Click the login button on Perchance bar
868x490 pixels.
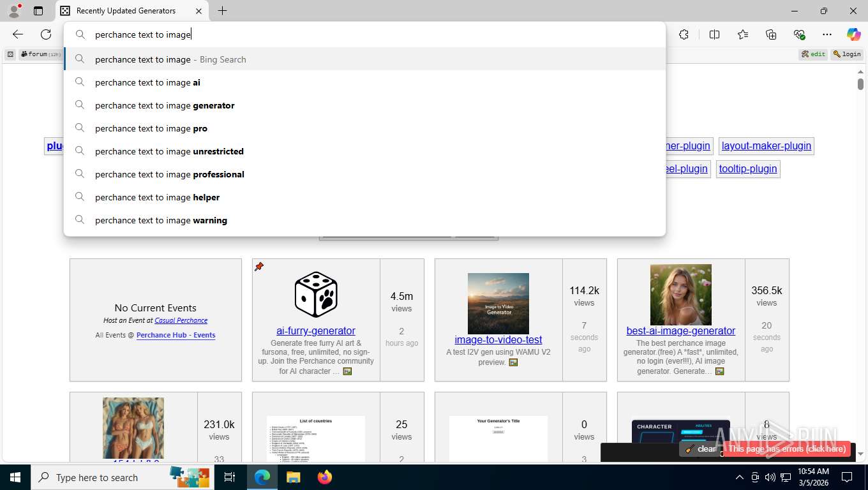847,54
